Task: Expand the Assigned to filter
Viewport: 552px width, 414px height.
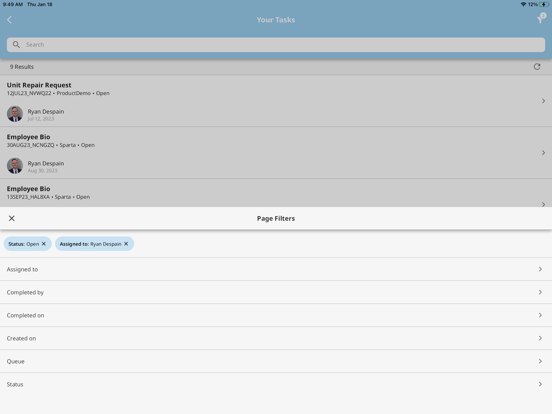Action: click(276, 269)
